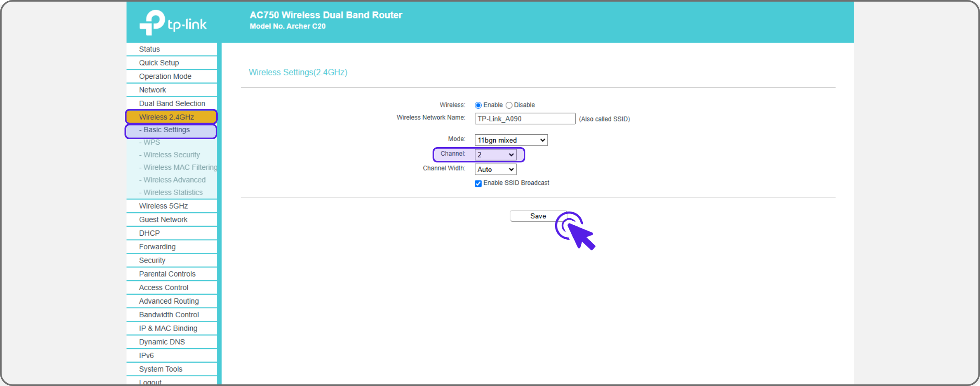Open the Status menu item

tap(149, 49)
